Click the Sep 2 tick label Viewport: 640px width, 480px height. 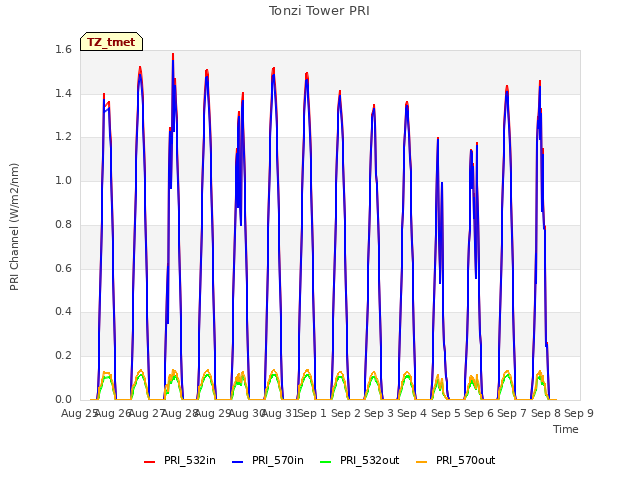[346, 413]
